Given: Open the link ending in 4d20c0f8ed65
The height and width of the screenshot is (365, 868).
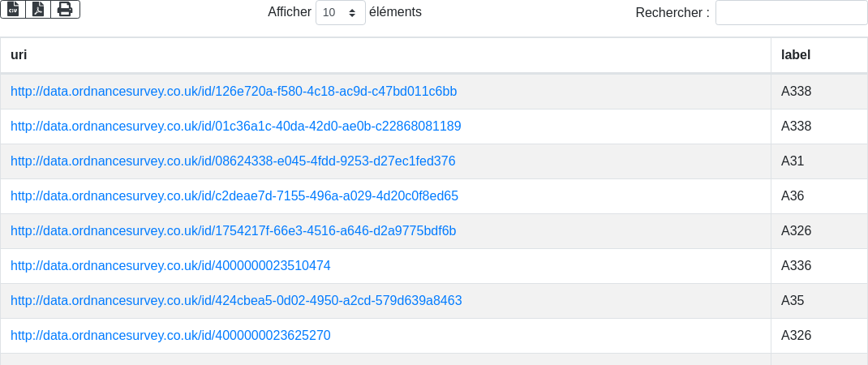Looking at the screenshot, I should coord(234,196).
